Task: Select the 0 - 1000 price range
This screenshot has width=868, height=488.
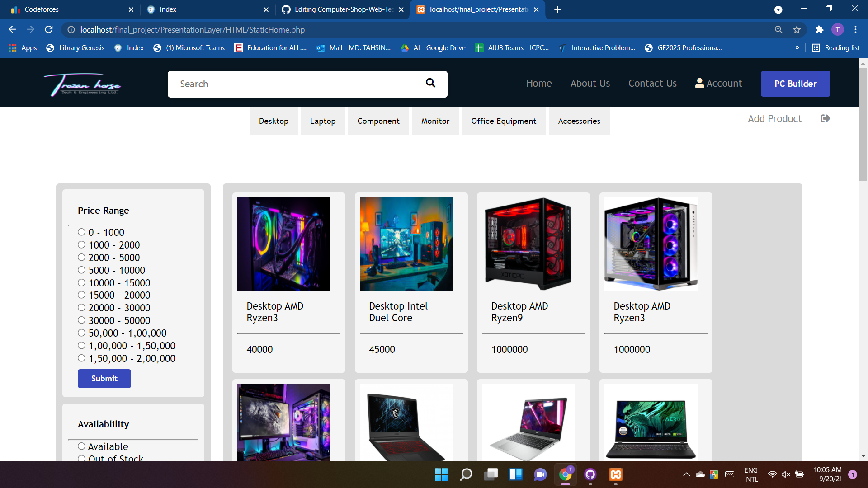Action: [81, 232]
